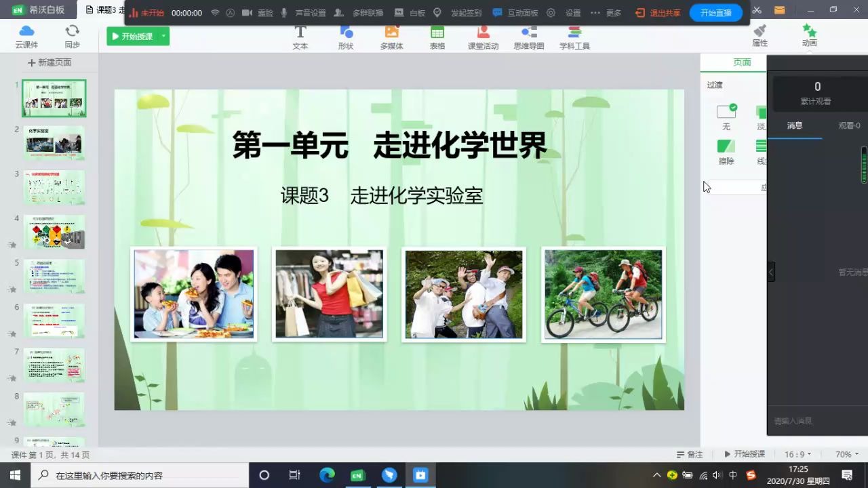Open the 备注 notes panel

tap(690, 454)
